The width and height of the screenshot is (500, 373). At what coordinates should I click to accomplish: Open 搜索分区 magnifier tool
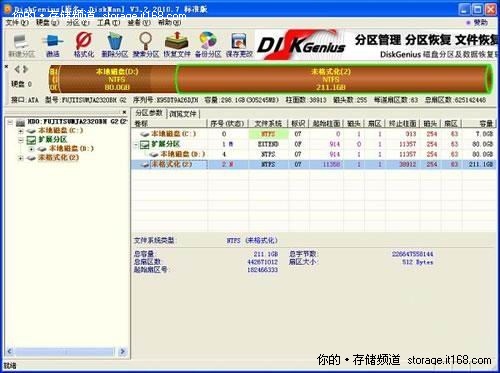[145, 45]
